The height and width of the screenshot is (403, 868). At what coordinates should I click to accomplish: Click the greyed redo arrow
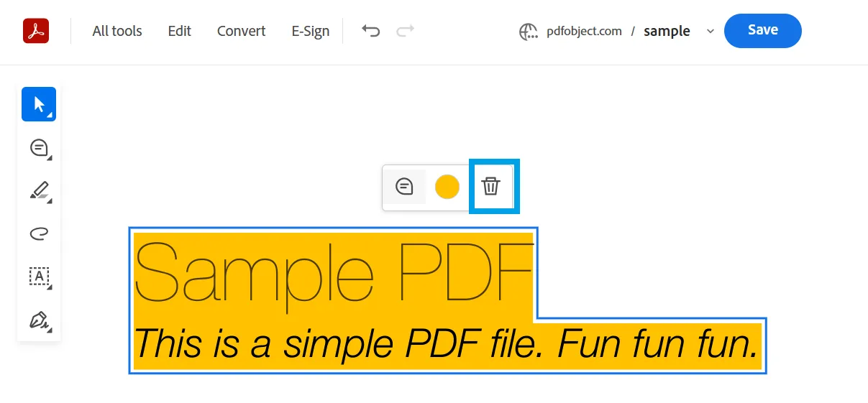[406, 31]
